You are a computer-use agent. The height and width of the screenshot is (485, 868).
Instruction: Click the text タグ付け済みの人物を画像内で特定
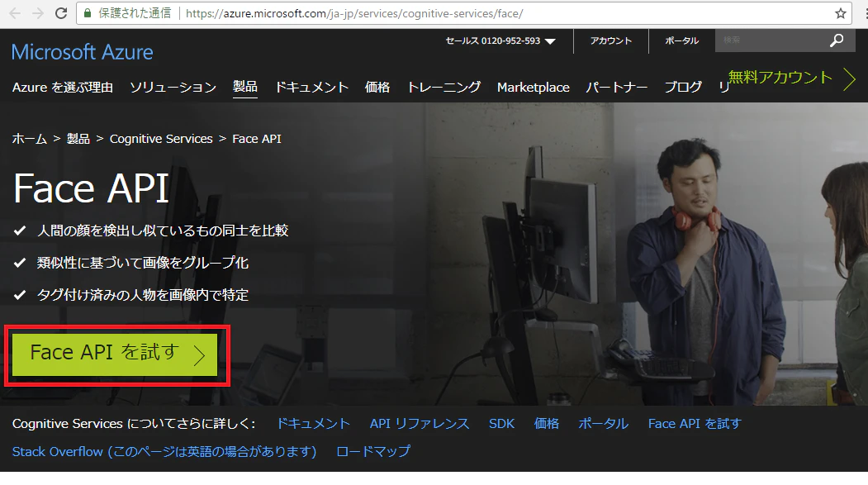[x=143, y=295]
